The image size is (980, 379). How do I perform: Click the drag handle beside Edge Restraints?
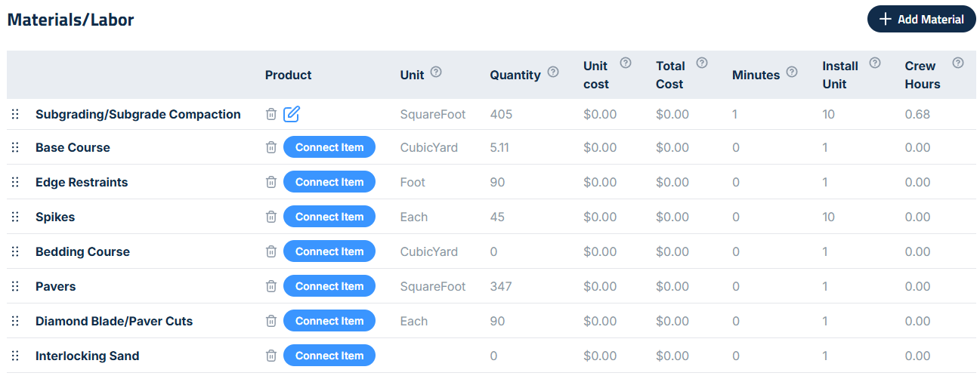15,182
